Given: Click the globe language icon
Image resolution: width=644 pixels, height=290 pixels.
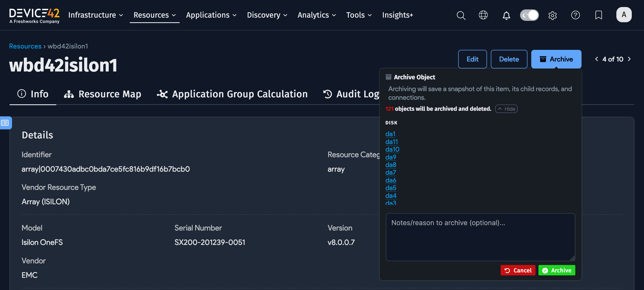Looking at the screenshot, I should pyautogui.click(x=483, y=15).
